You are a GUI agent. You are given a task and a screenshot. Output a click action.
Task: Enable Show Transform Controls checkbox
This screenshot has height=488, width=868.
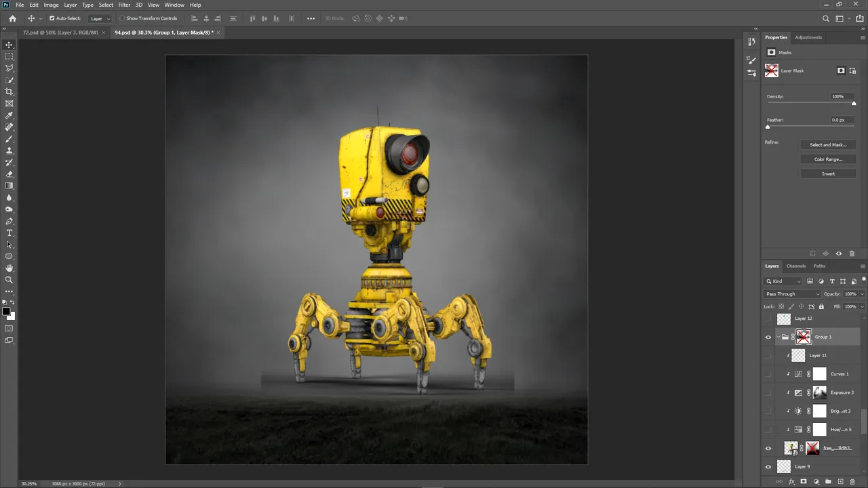click(x=122, y=18)
